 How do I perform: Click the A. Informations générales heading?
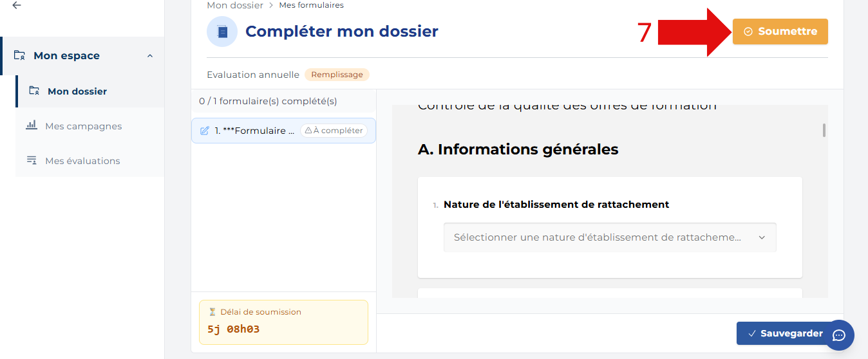(x=518, y=149)
